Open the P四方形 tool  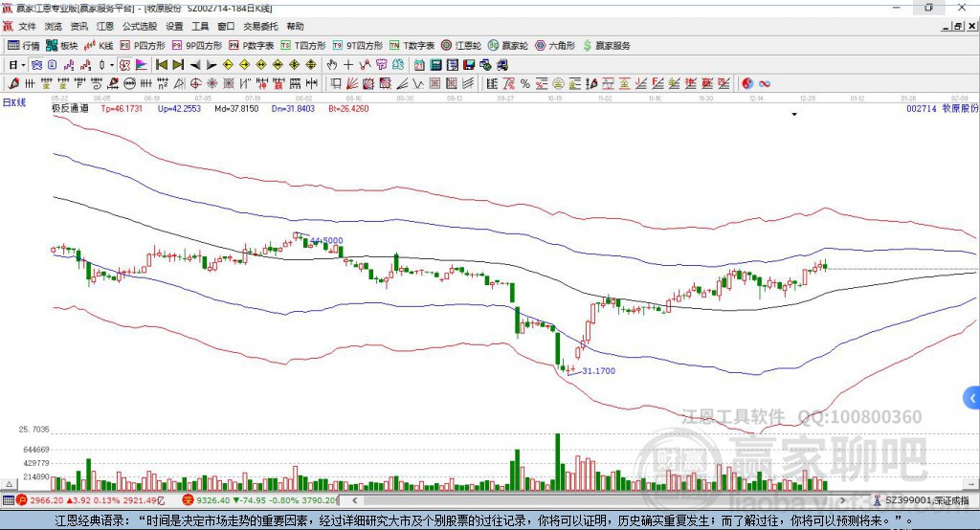(x=143, y=46)
